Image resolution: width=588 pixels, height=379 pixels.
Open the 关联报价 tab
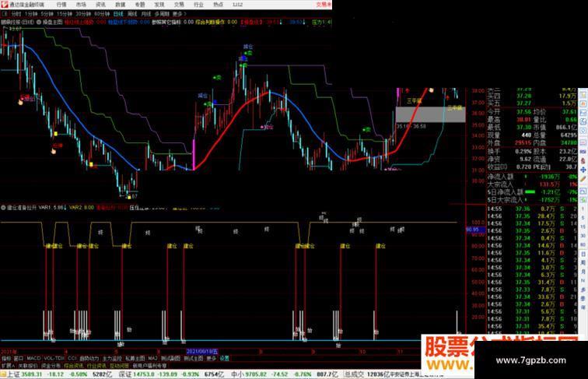point(28,366)
